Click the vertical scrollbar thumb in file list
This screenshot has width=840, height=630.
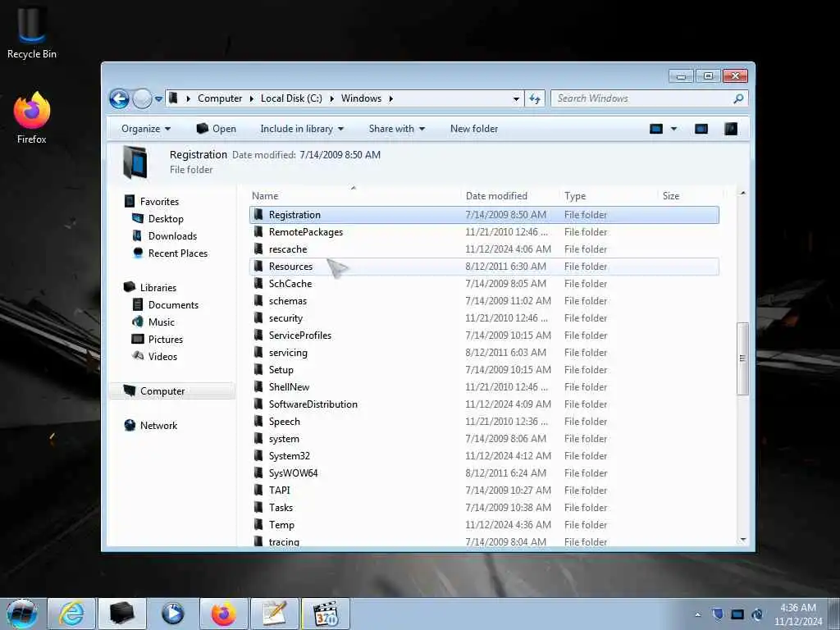(x=742, y=358)
